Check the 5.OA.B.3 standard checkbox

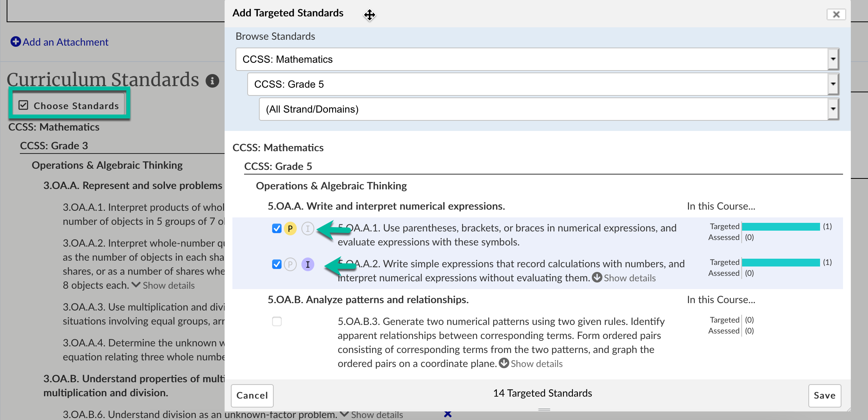(x=277, y=321)
